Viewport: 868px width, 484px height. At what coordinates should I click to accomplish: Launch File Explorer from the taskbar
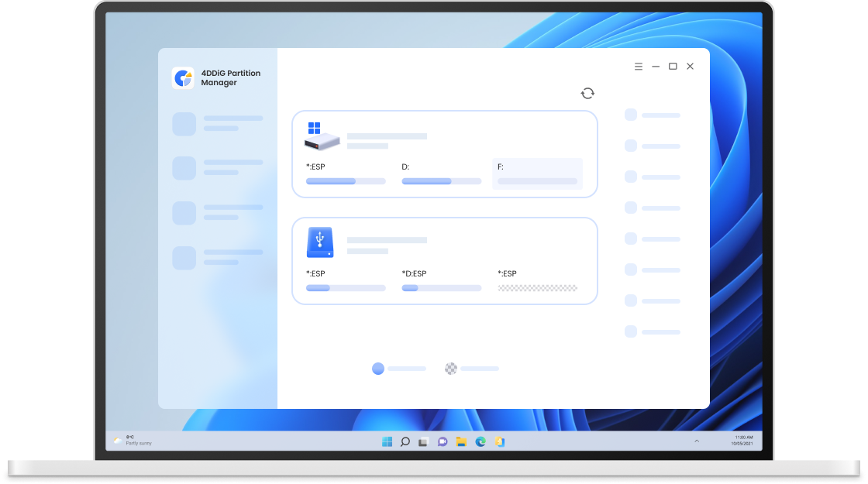pos(461,441)
